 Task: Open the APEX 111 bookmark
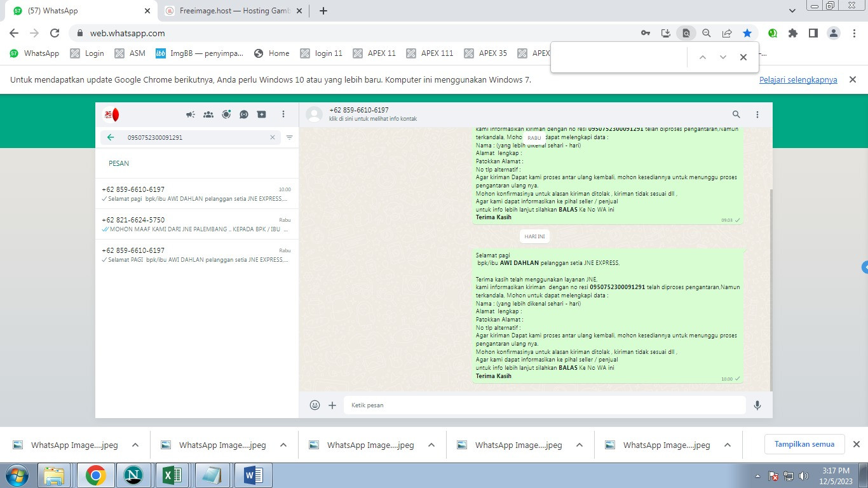tap(430, 53)
